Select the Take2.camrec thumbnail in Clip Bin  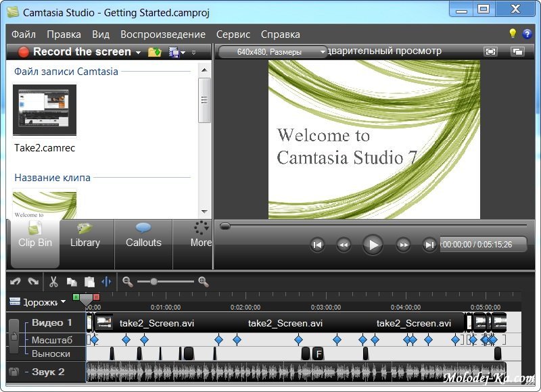tap(45, 110)
